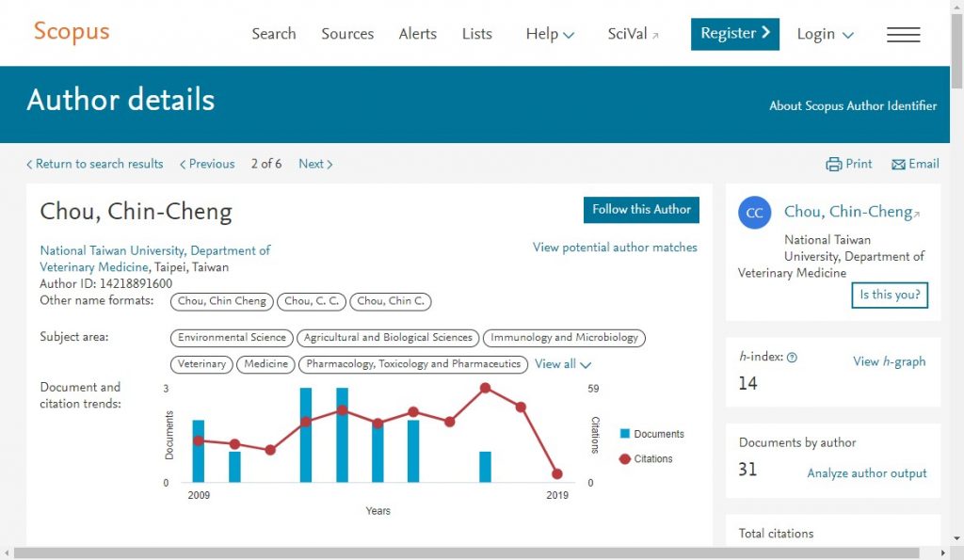Open the Lists menu item
Screen dimensions: 964x560
click(477, 34)
